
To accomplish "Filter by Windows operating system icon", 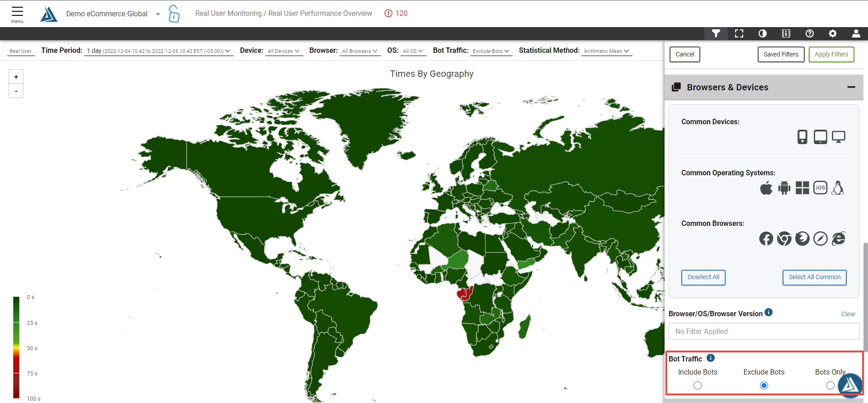I will point(802,188).
